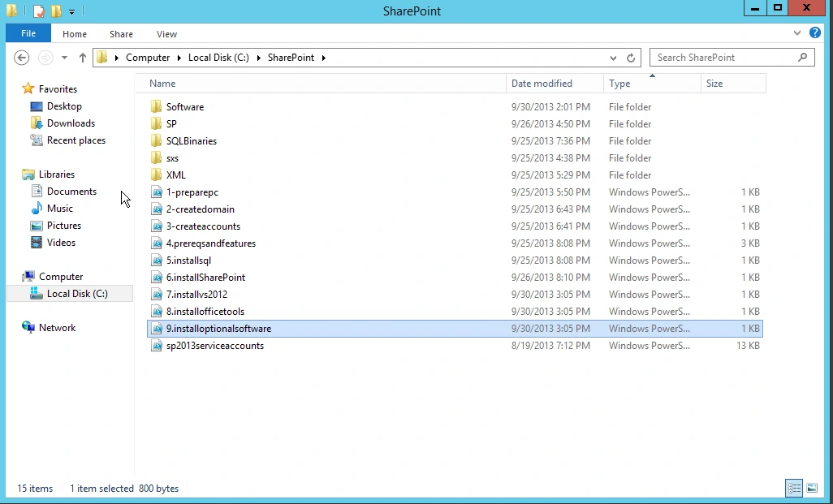Go up one folder level
Viewport: 833px width, 504px height.
point(82,58)
